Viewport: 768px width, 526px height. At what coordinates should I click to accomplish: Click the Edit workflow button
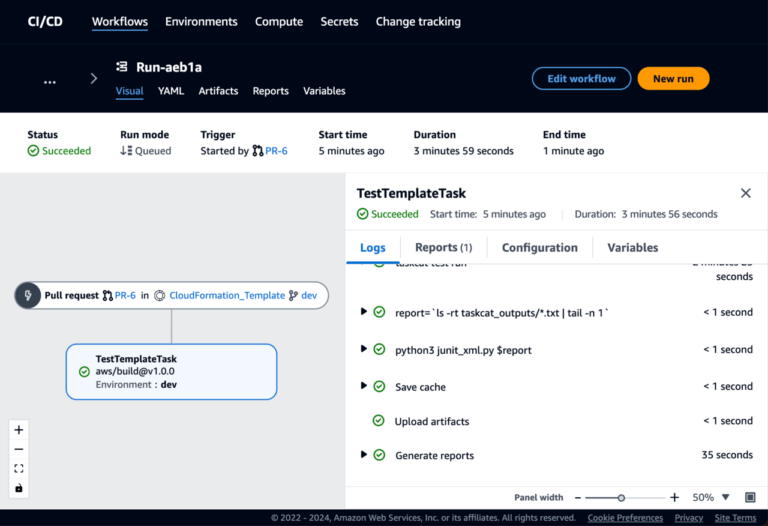[x=581, y=78]
